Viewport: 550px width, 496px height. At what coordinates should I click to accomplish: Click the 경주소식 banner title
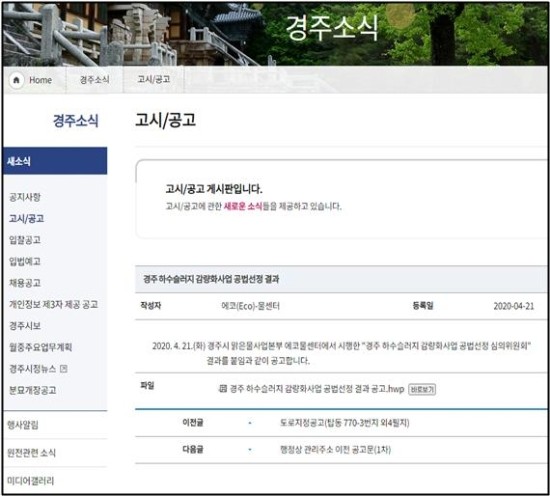coord(332,28)
